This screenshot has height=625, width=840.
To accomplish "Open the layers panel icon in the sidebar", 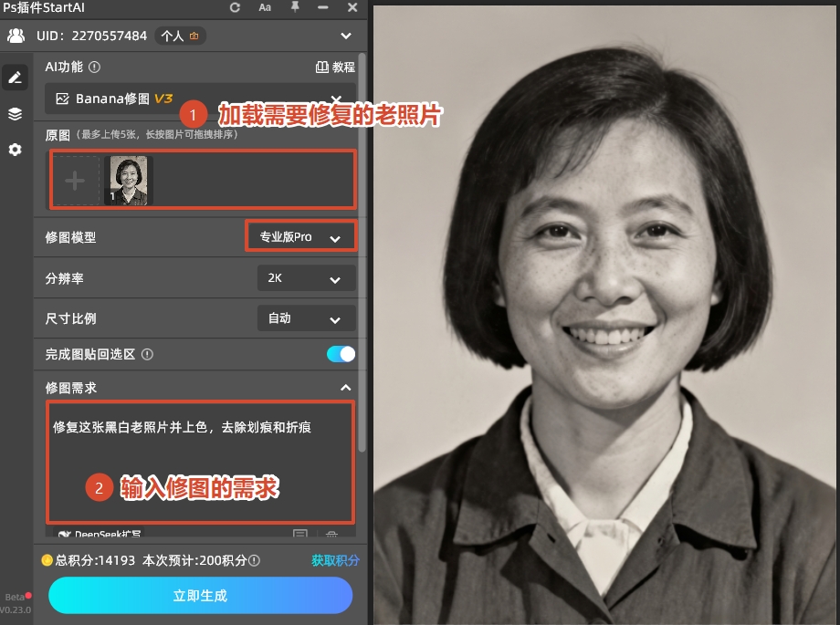I will 15,113.
